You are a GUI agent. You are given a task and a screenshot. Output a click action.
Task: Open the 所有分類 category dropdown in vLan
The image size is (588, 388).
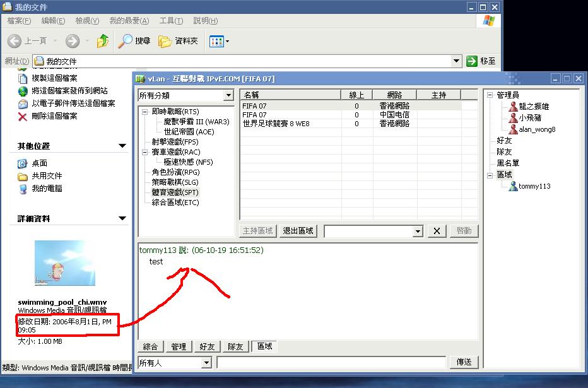pos(228,96)
